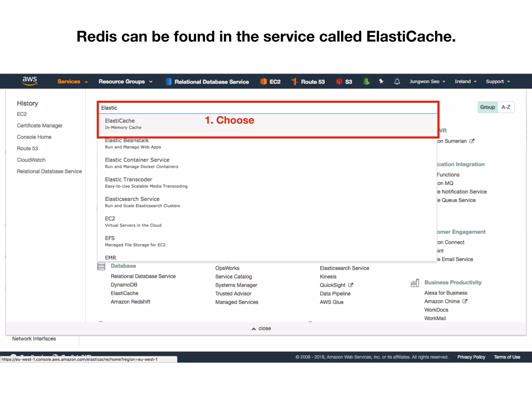Click the Elastic search input field
The image size is (532, 399).
[x=268, y=108]
